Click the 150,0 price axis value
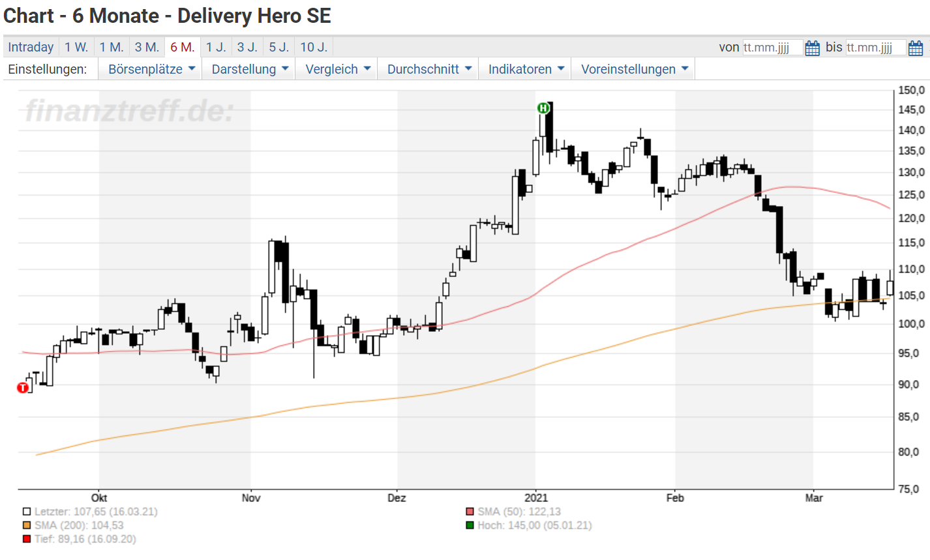This screenshot has height=560, width=930. [912, 90]
